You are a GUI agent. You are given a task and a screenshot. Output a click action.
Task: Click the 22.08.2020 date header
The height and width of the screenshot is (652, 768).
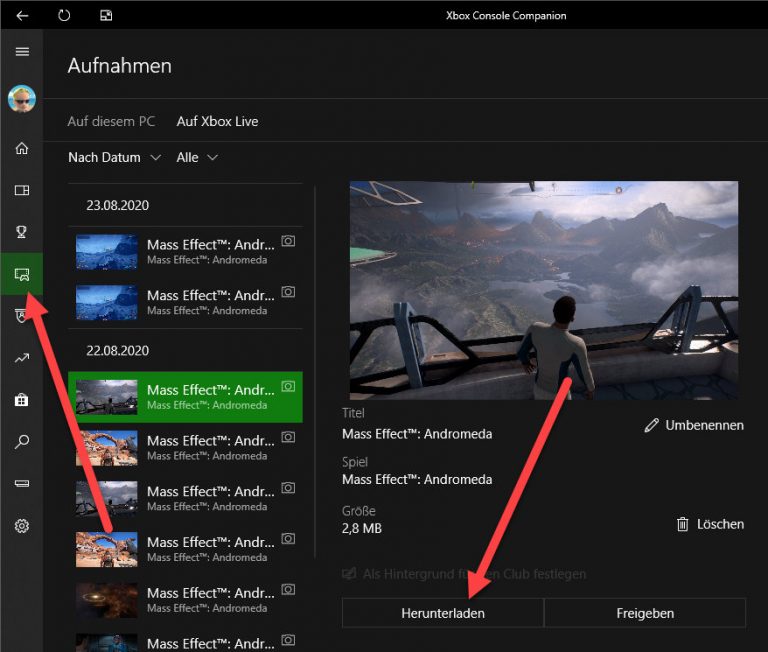[118, 351]
